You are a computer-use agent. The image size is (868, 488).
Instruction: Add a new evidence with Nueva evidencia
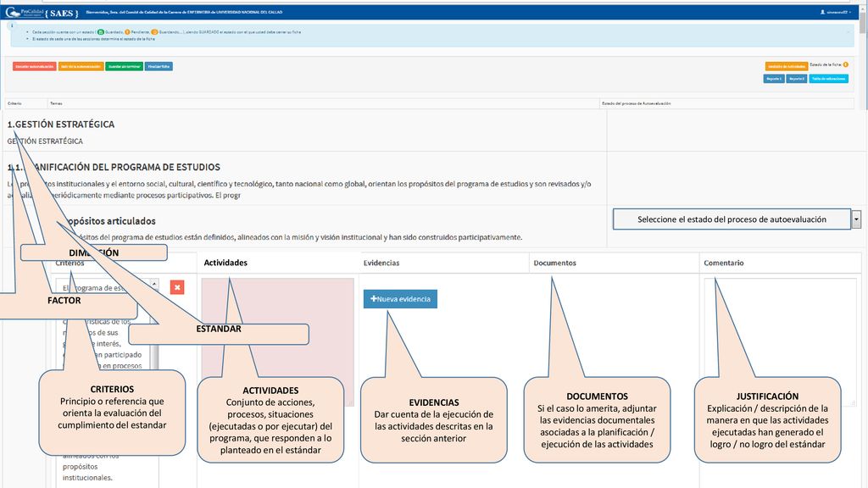(400, 299)
